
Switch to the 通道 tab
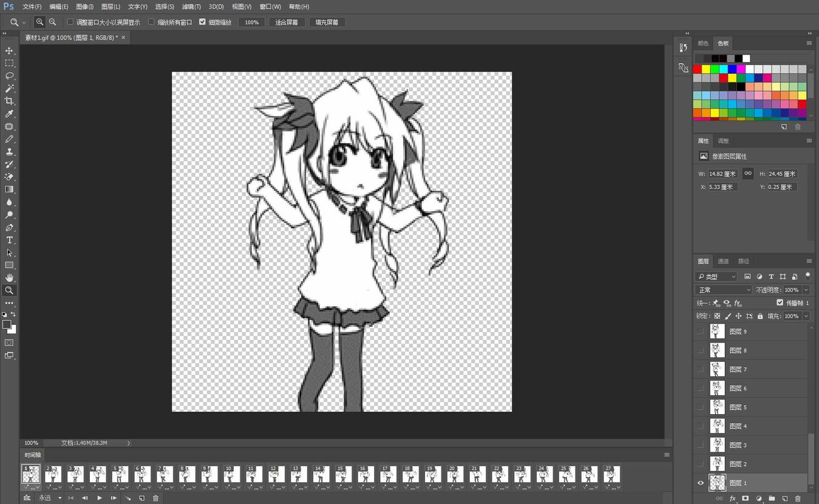[x=723, y=261]
